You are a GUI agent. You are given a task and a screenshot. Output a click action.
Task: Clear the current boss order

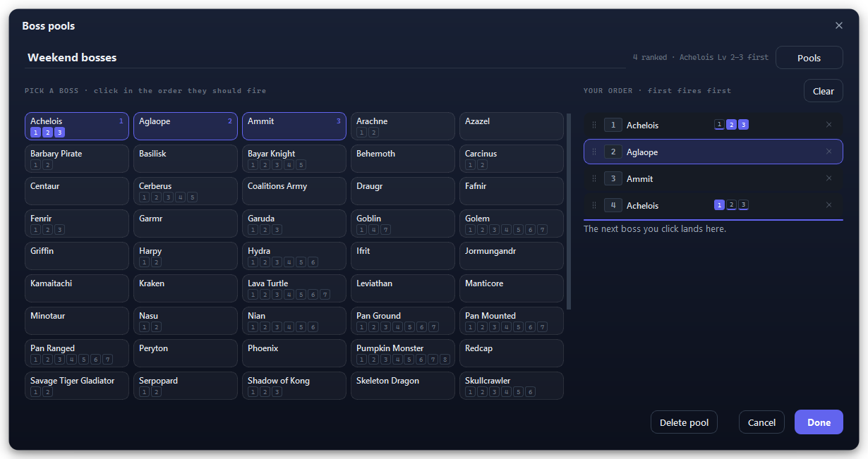(824, 91)
